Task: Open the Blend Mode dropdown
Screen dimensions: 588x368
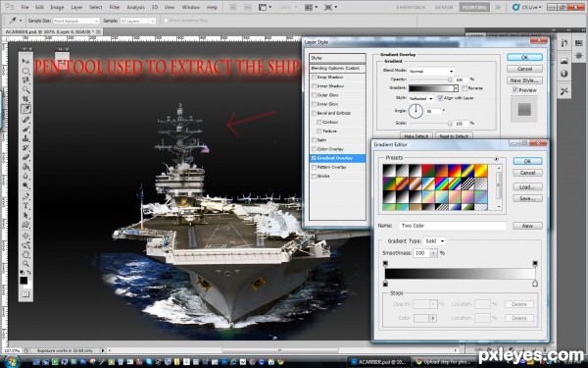Action: coord(431,71)
